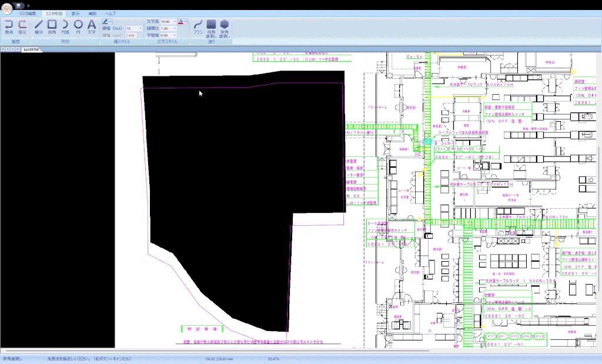The height and width of the screenshot is (364, 602).
Task: Open the line color pen dropdown
Action: pos(107,22)
